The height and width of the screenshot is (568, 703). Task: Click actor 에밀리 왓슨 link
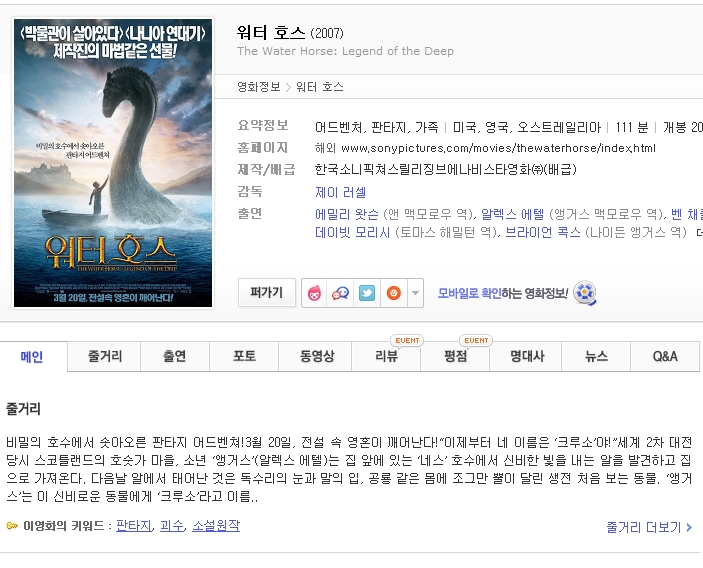(x=347, y=214)
